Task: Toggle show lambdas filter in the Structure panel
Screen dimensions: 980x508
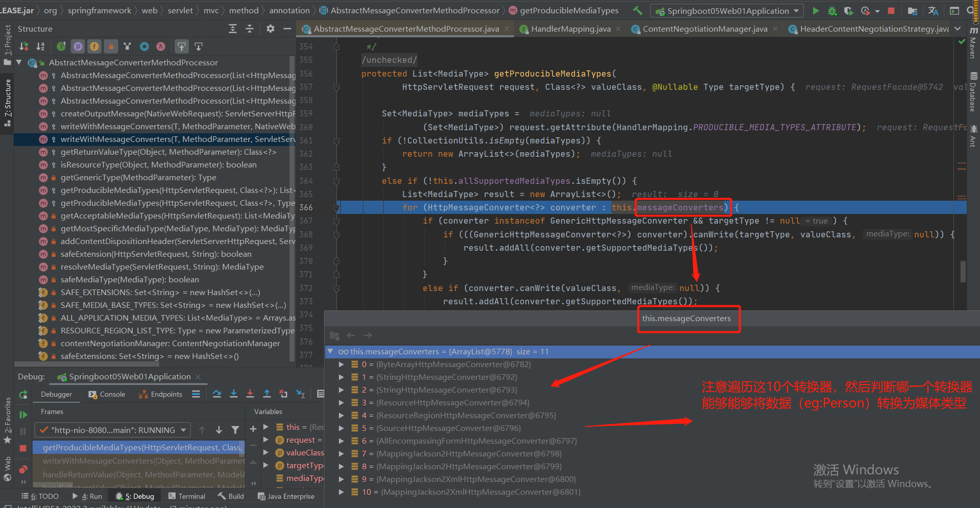Action: 161,46
